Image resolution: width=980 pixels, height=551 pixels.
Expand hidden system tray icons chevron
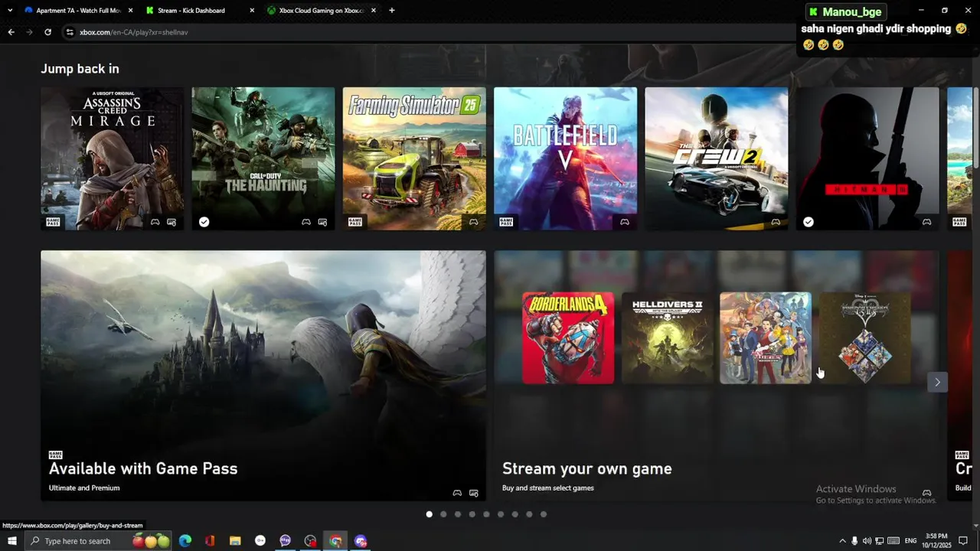coord(842,541)
